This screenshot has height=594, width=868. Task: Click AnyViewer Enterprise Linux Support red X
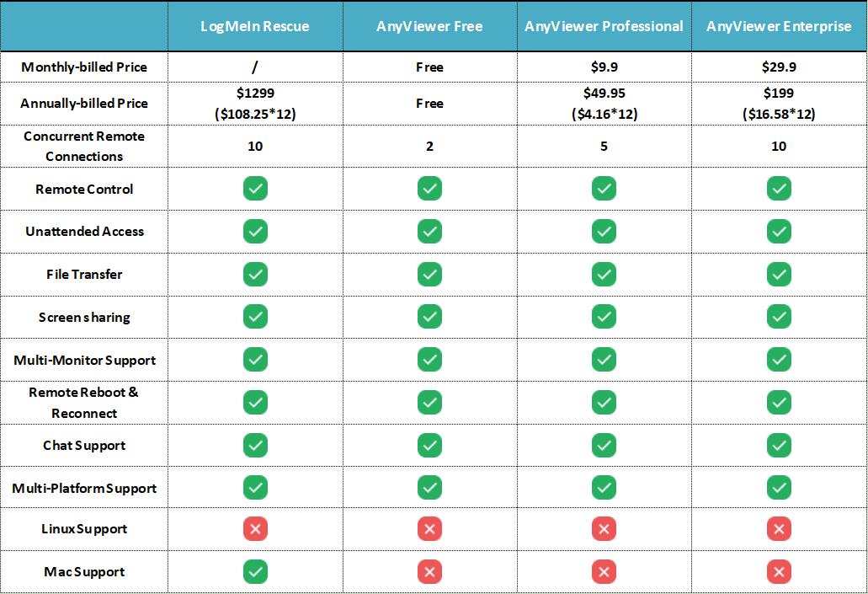click(779, 529)
